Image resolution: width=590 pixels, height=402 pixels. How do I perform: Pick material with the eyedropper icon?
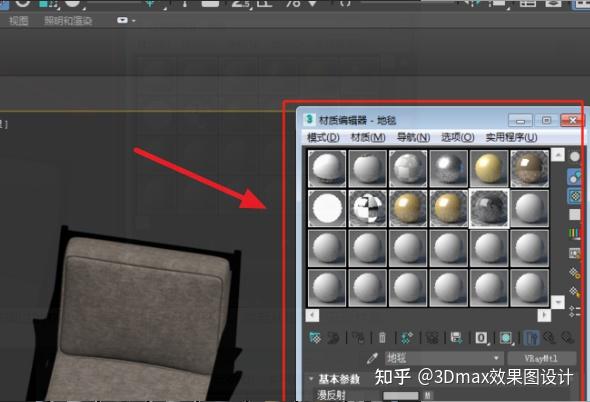(x=372, y=358)
